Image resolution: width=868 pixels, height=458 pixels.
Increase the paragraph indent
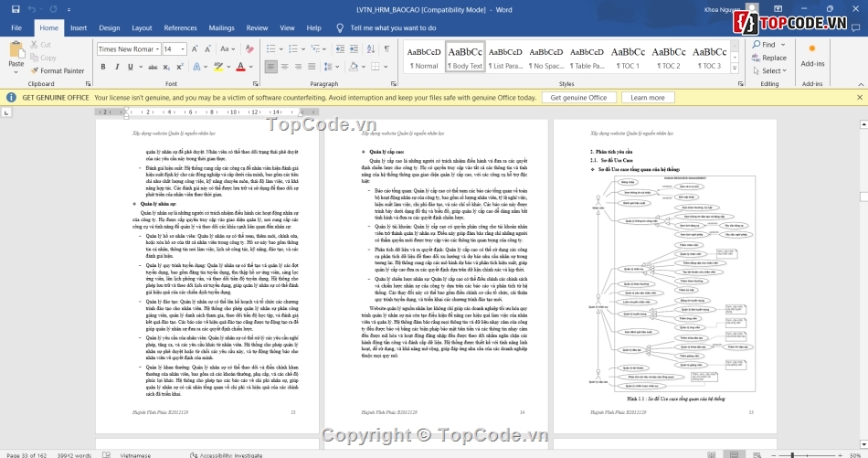click(354, 48)
